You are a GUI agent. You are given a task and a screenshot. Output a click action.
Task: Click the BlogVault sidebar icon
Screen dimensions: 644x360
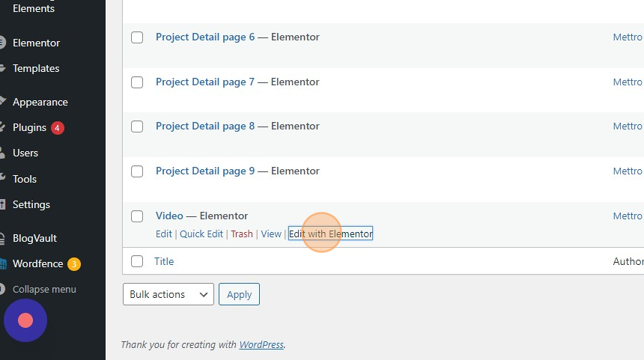(x=2, y=238)
